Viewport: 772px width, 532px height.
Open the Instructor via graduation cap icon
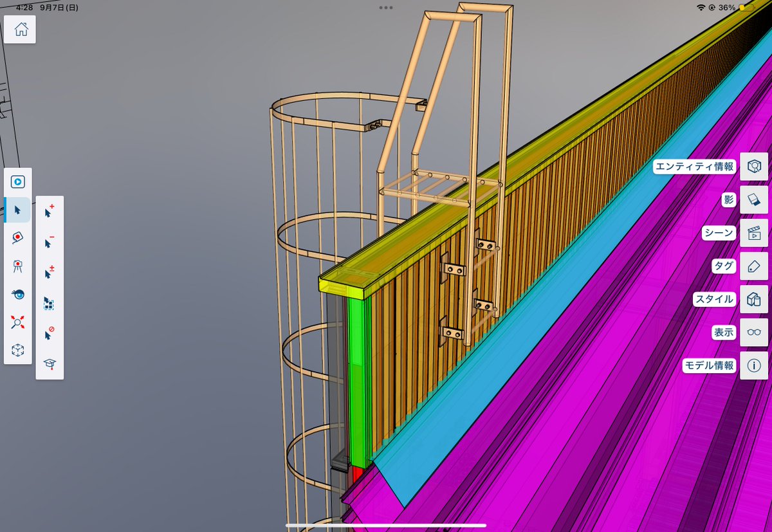pyautogui.click(x=50, y=362)
